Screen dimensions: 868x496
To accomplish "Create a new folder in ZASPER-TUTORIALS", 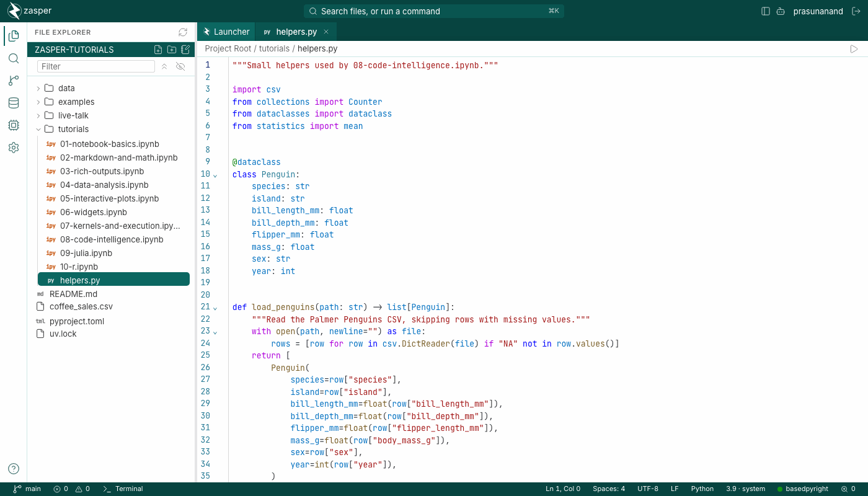I will 172,50.
